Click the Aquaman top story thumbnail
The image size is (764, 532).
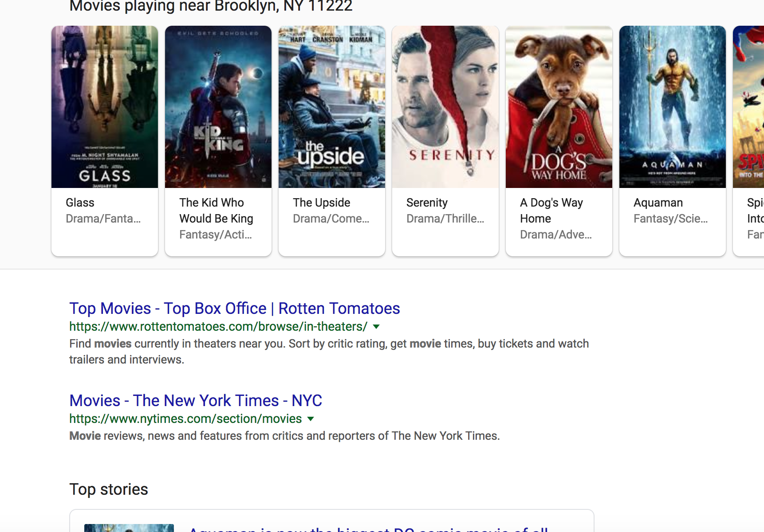(x=129, y=528)
